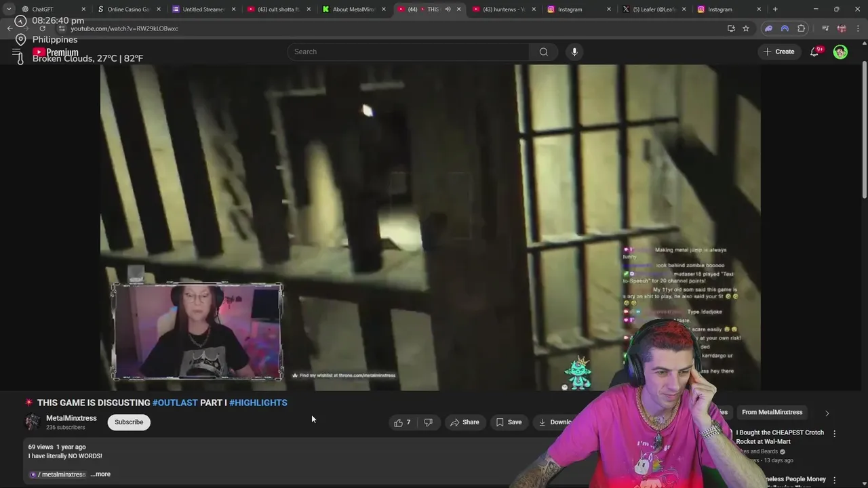The width and height of the screenshot is (868, 488).
Task: Open the #OUTLAST hashtag link
Action: tap(175, 403)
